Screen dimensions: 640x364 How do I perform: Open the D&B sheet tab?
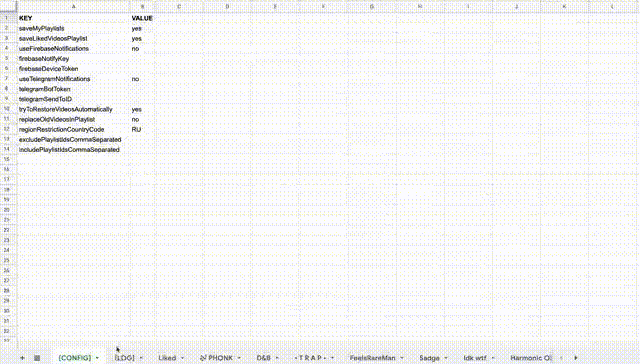(264, 358)
